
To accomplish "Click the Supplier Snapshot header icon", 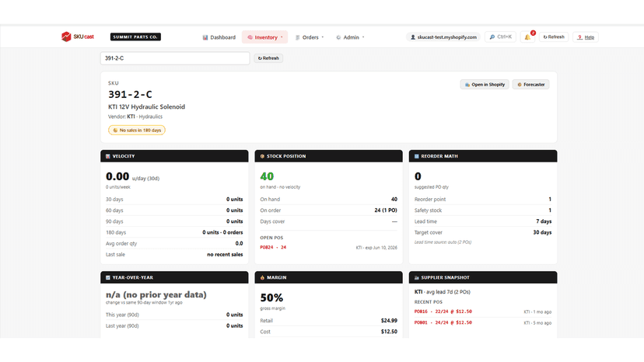I will point(416,278).
